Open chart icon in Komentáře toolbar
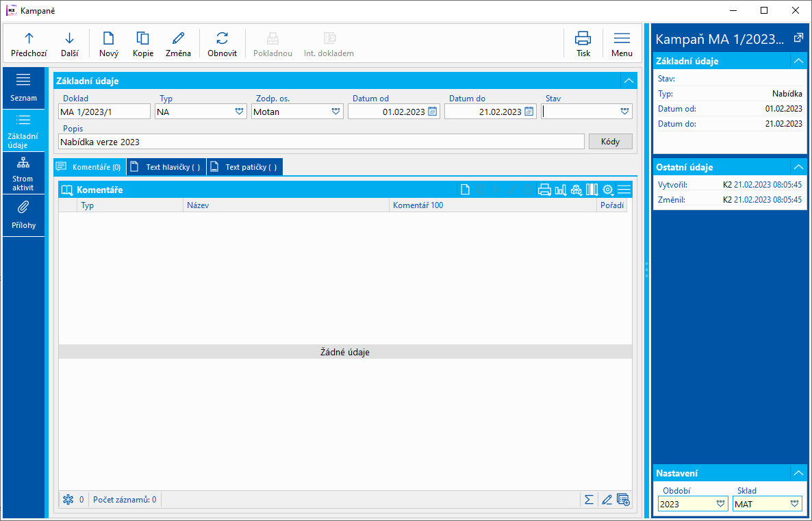812x521 pixels. (x=560, y=190)
